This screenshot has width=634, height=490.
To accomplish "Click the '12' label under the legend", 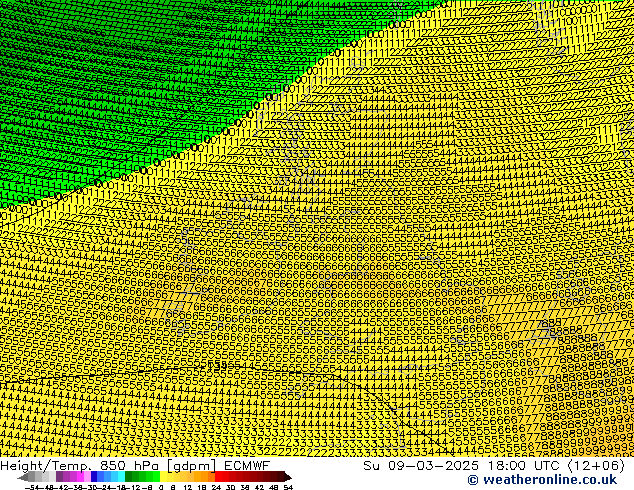I will [187, 487].
